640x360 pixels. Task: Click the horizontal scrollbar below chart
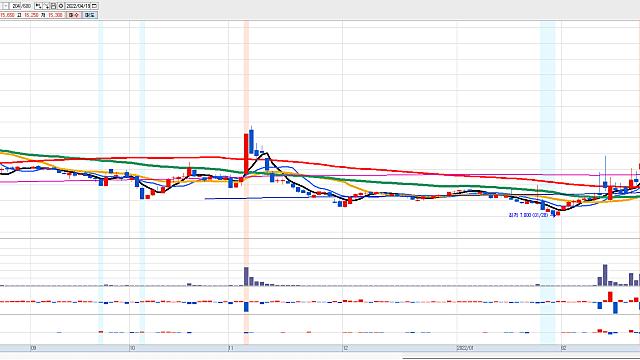pos(521,356)
